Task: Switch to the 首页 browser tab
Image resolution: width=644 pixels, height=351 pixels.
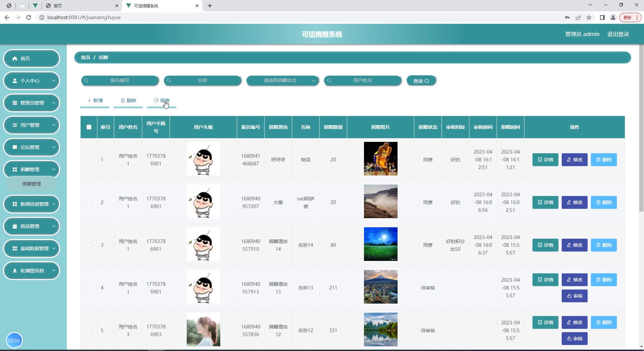Action: pyautogui.click(x=81, y=6)
